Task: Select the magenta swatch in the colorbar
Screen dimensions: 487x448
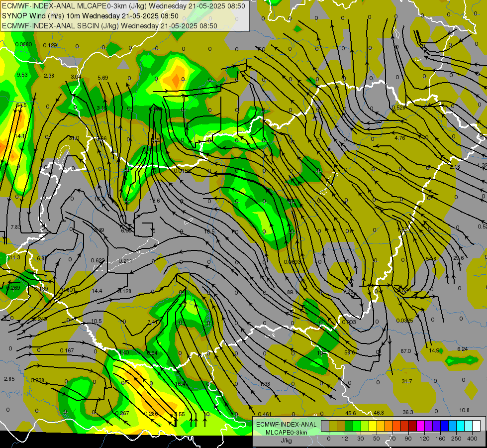Action: click(421, 426)
